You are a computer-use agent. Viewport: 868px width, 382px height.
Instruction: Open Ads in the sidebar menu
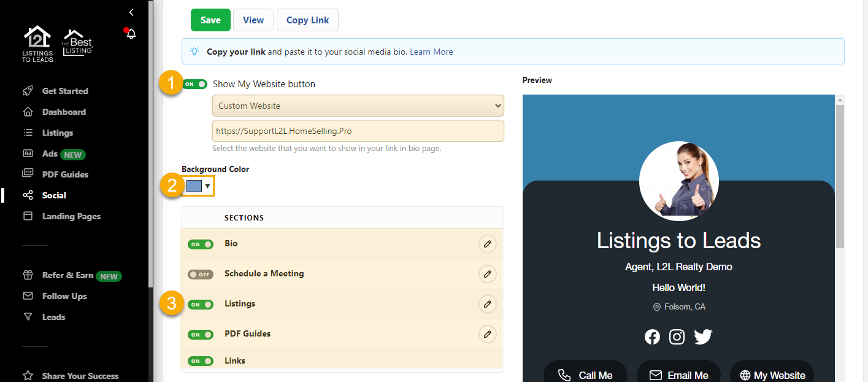click(50, 154)
